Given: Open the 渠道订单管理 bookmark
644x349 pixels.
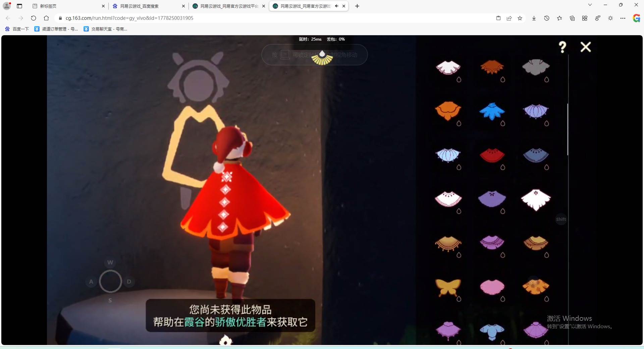Looking at the screenshot, I should point(56,29).
